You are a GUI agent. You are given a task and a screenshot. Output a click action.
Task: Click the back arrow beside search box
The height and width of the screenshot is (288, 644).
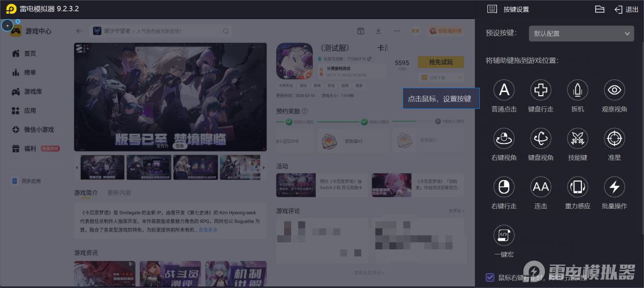79,31
